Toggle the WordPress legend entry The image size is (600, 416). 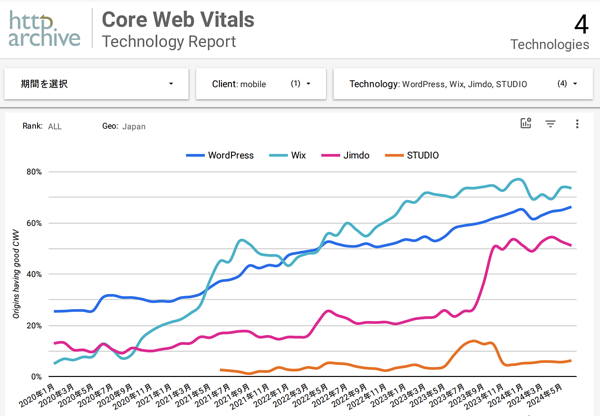[220, 155]
